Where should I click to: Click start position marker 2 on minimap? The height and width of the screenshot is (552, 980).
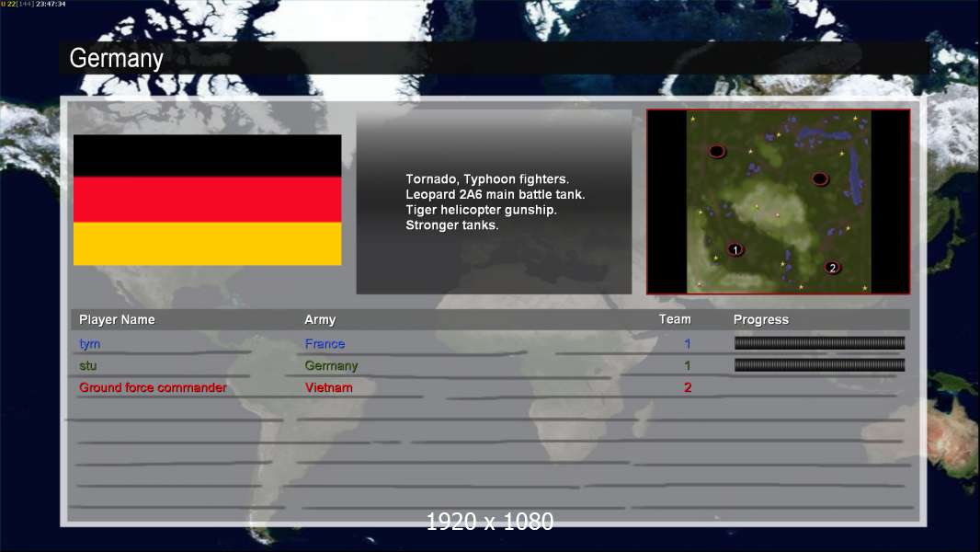(x=832, y=268)
